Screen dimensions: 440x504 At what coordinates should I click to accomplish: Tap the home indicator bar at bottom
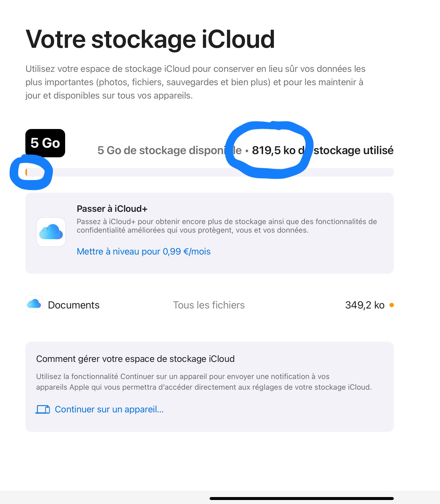coord(302,498)
